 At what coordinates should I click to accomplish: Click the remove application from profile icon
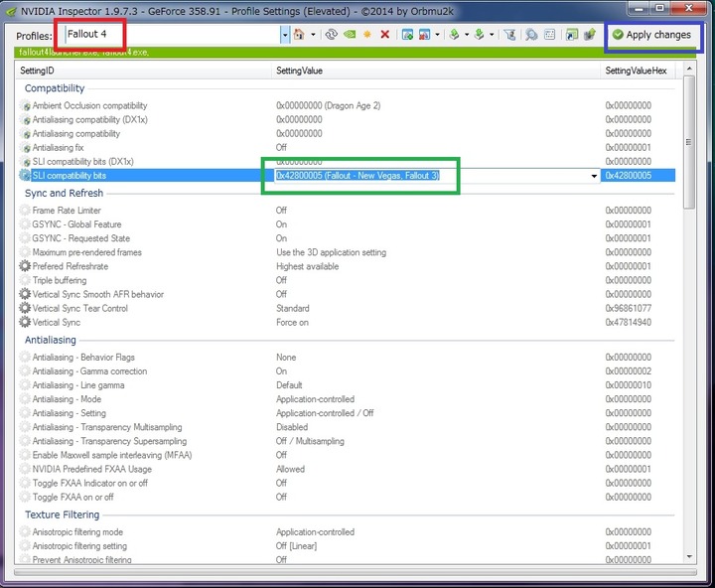[425, 34]
